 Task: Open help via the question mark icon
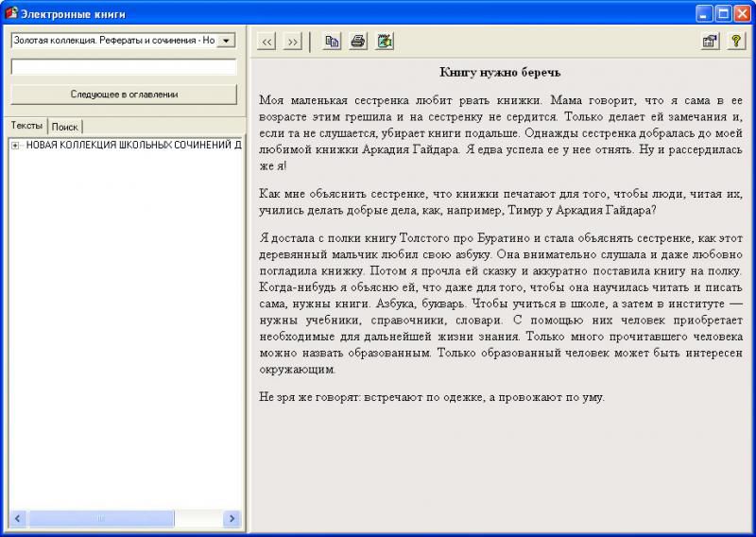[x=735, y=42]
